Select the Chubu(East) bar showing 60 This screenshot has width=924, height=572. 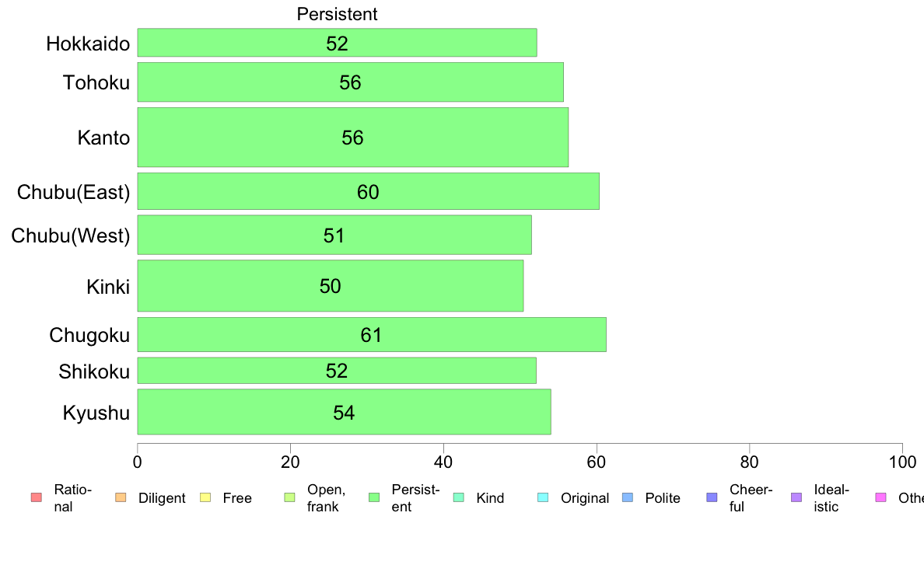coord(369,191)
